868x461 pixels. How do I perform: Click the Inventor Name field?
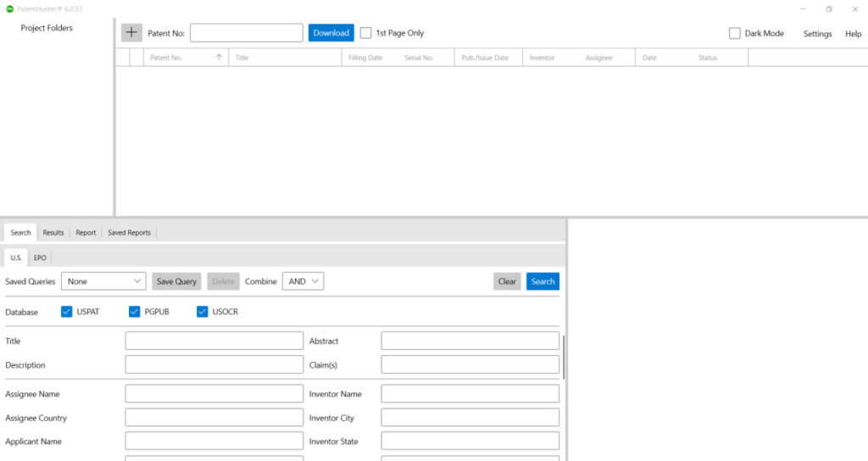point(470,393)
